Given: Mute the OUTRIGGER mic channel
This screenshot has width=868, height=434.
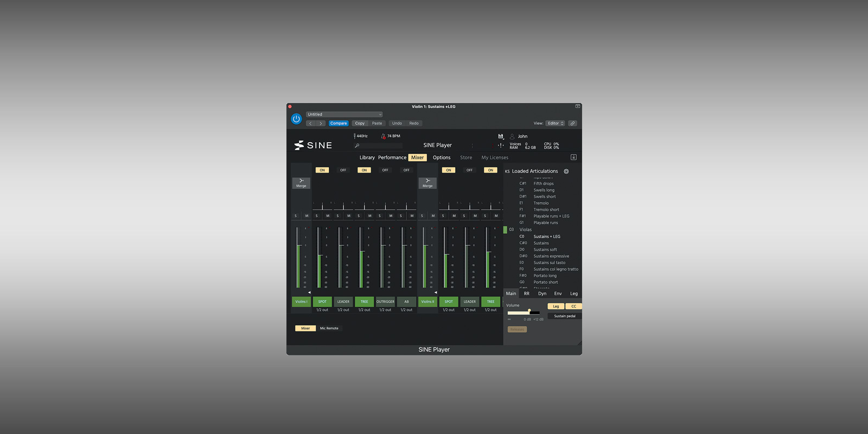Looking at the screenshot, I should tap(391, 216).
